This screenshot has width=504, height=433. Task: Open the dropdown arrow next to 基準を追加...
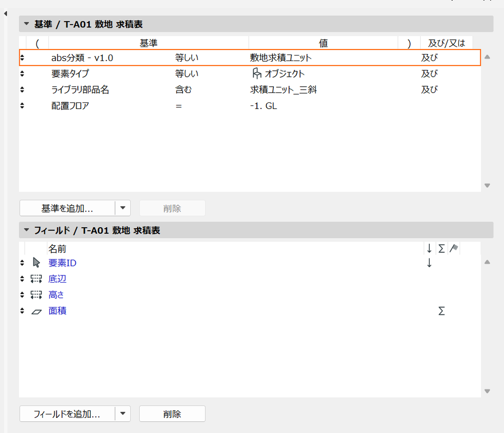[123, 208]
